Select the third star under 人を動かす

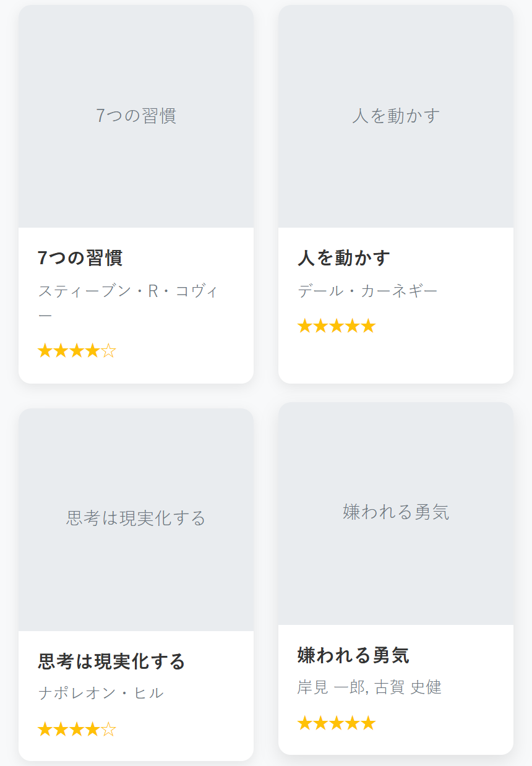pyautogui.click(x=337, y=326)
